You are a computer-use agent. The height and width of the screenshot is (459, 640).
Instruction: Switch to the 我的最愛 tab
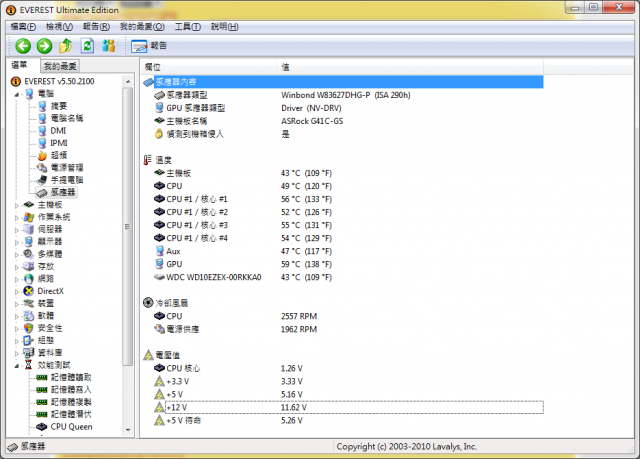click(x=60, y=66)
